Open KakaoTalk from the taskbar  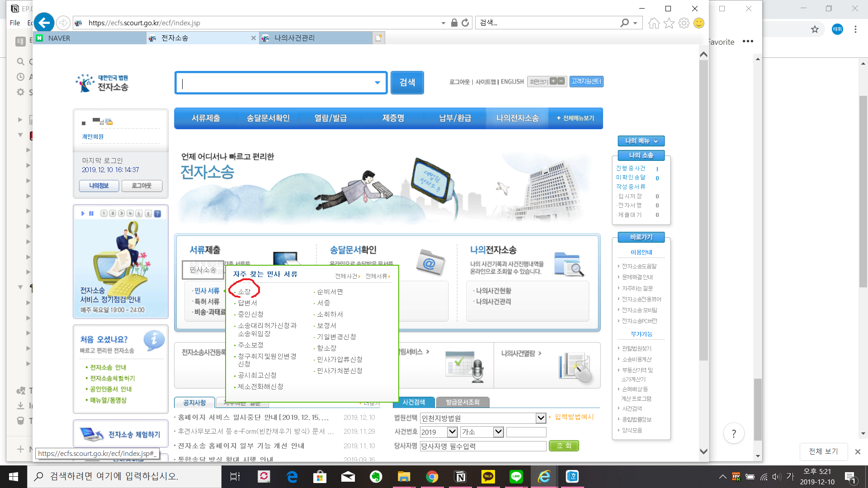pyautogui.click(x=488, y=477)
